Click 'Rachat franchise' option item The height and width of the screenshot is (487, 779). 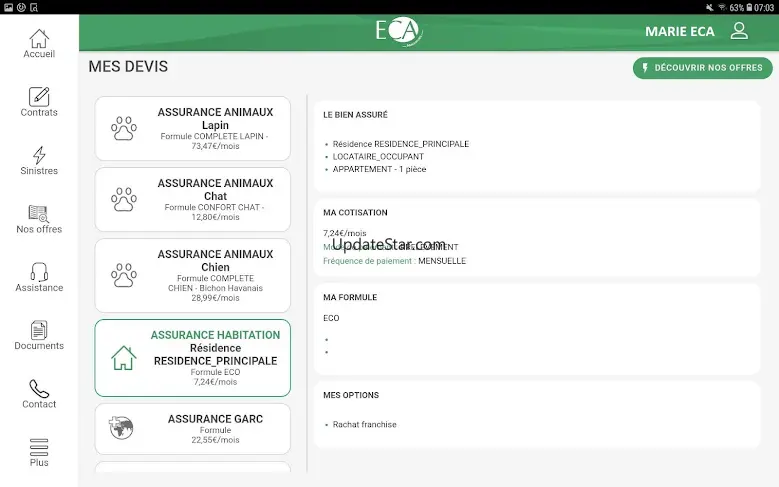[365, 424]
